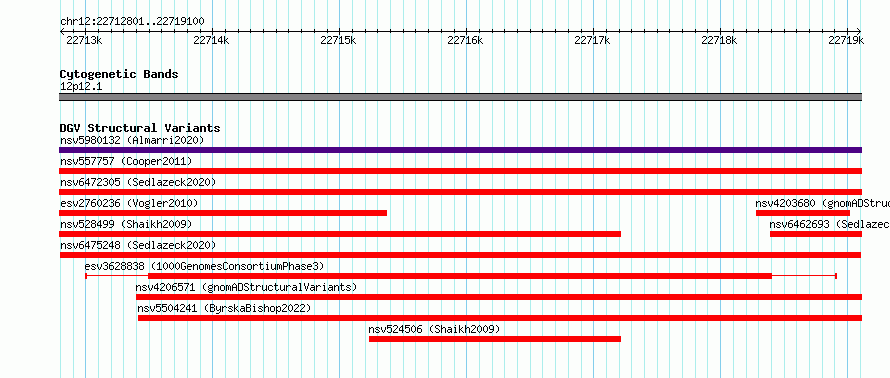Click the red nsv5504241 variant bar
890x378 pixels.
tap(500, 318)
